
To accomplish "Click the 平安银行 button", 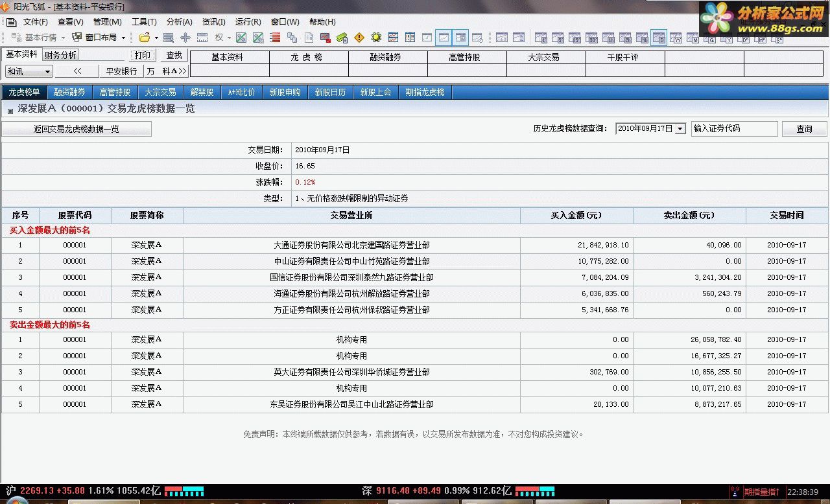I will coord(122,71).
